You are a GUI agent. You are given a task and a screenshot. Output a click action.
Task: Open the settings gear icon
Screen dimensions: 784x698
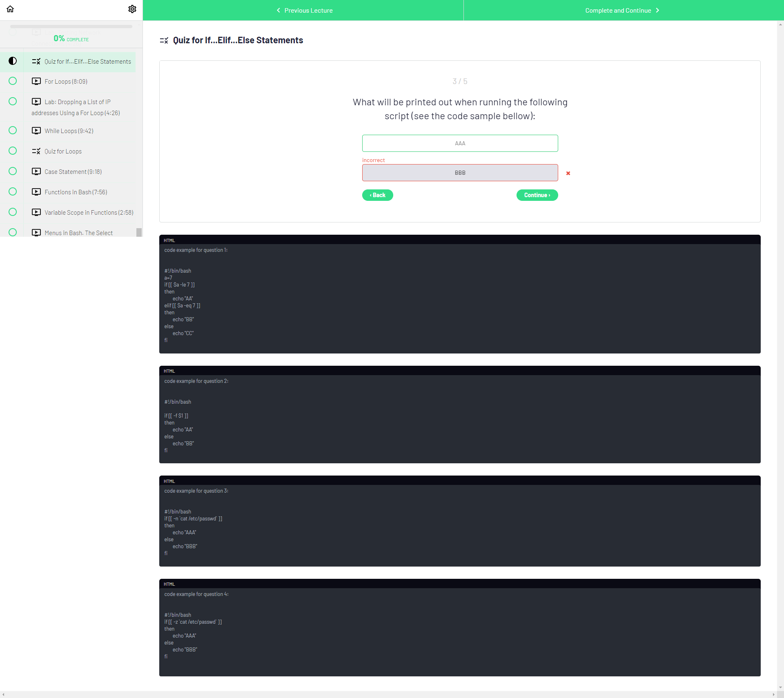(132, 9)
